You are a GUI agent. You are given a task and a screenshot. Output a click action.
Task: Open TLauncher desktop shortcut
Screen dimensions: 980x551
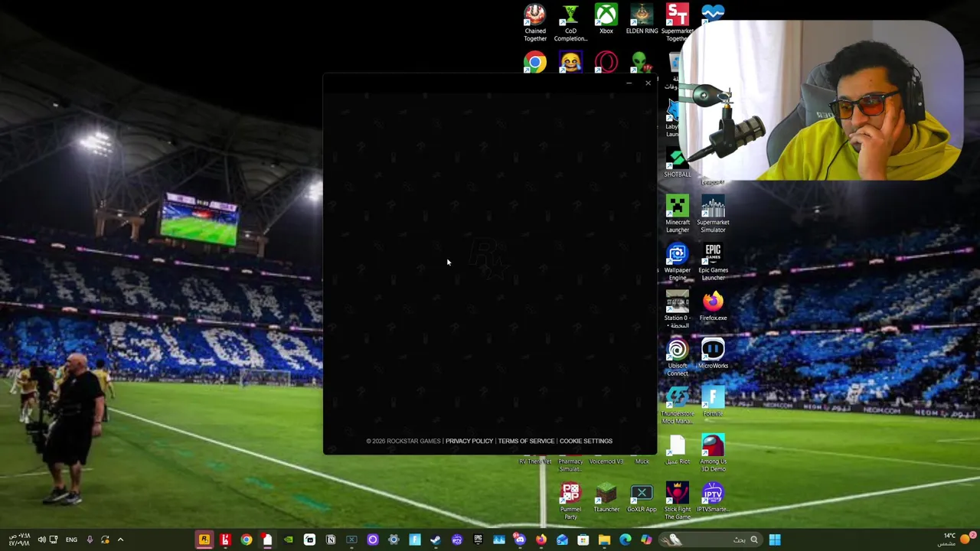tap(606, 497)
